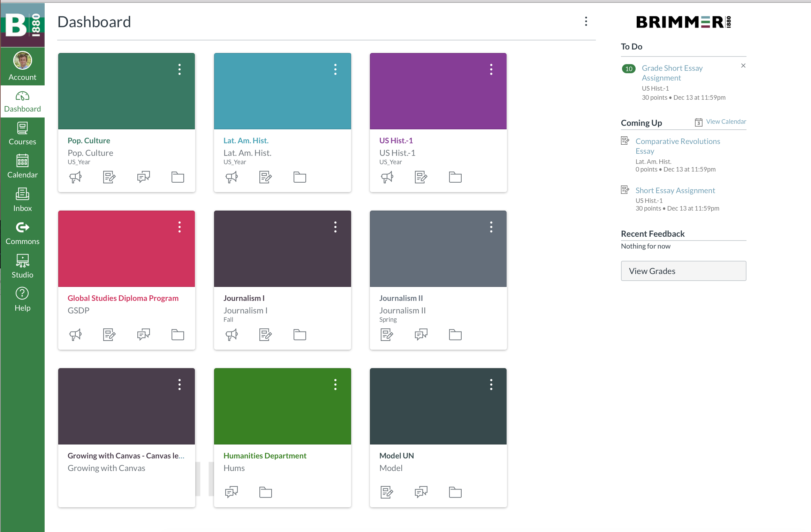This screenshot has width=811, height=532.
Task: Click the 10 badge on to-do item
Action: tap(629, 69)
